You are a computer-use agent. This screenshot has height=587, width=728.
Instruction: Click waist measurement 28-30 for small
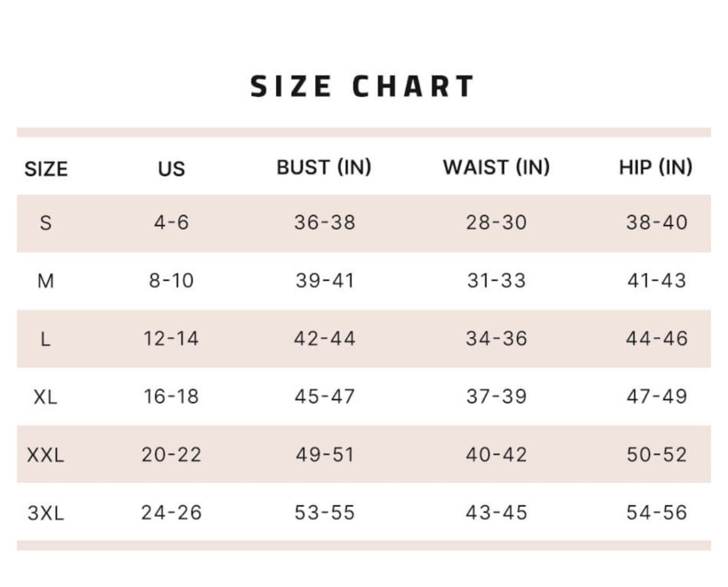(496, 223)
